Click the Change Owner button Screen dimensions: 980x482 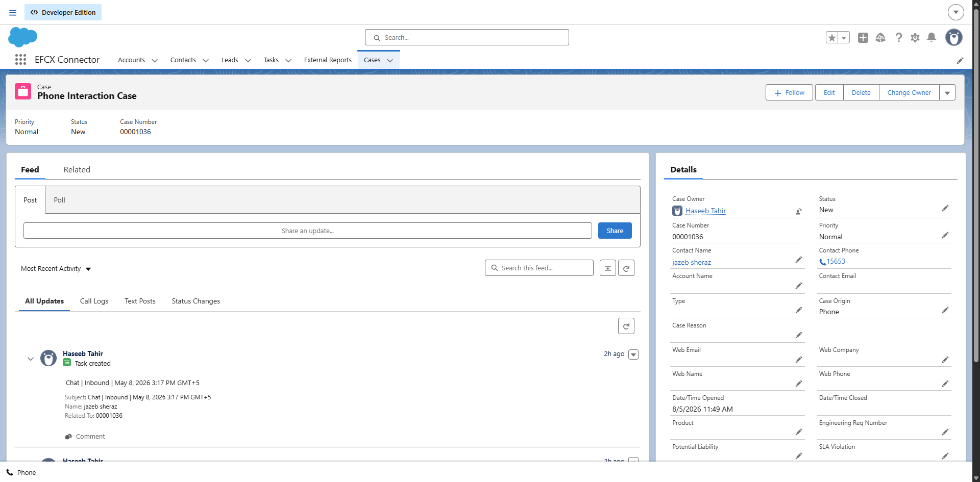click(909, 92)
